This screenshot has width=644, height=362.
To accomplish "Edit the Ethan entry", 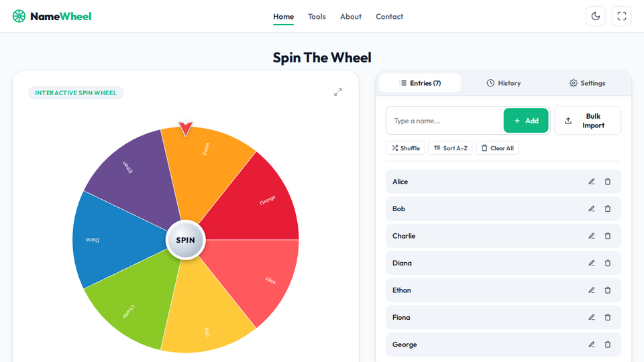I will pyautogui.click(x=592, y=290).
